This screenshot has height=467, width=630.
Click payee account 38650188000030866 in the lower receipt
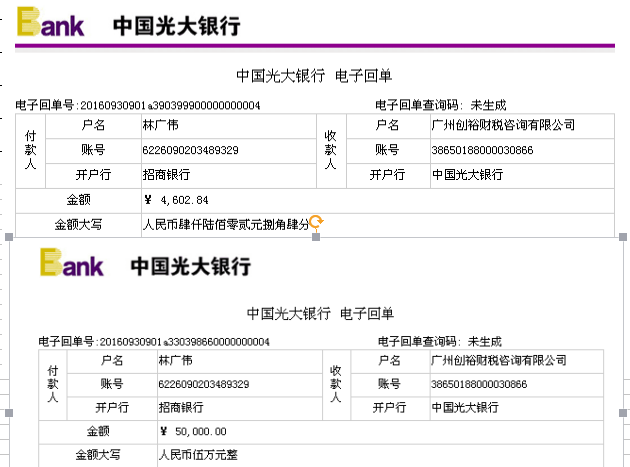[x=479, y=384]
